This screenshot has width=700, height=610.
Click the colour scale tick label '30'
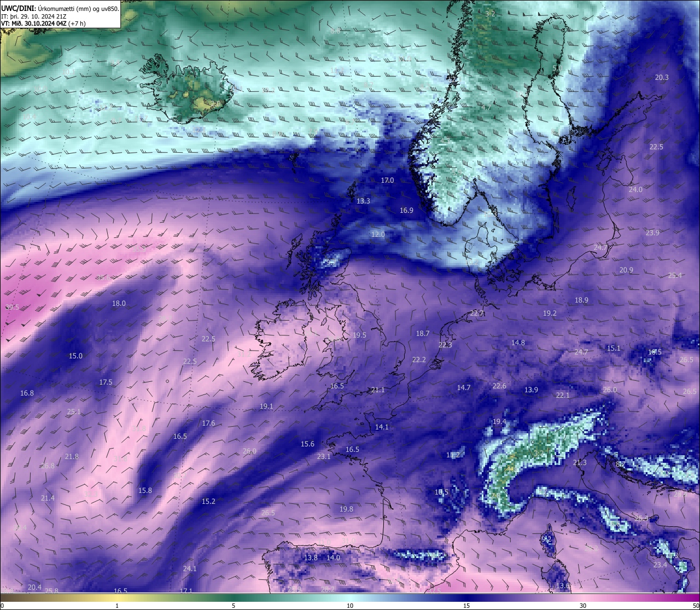point(583,606)
